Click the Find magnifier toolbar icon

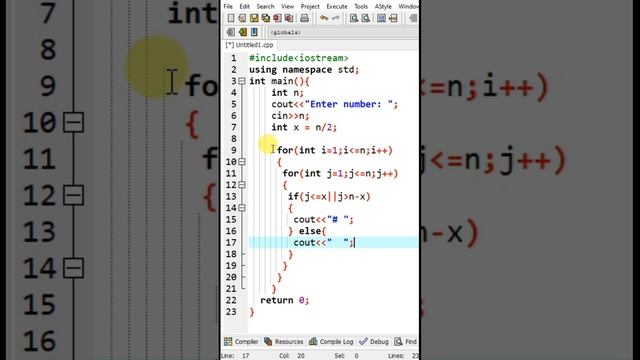(354, 18)
